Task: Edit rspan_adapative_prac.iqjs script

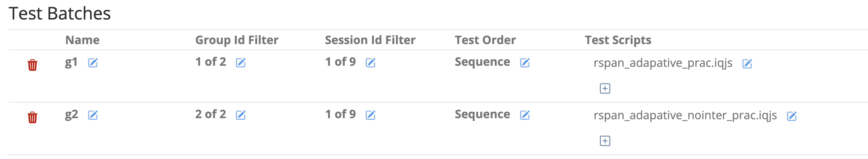Action: tap(748, 64)
